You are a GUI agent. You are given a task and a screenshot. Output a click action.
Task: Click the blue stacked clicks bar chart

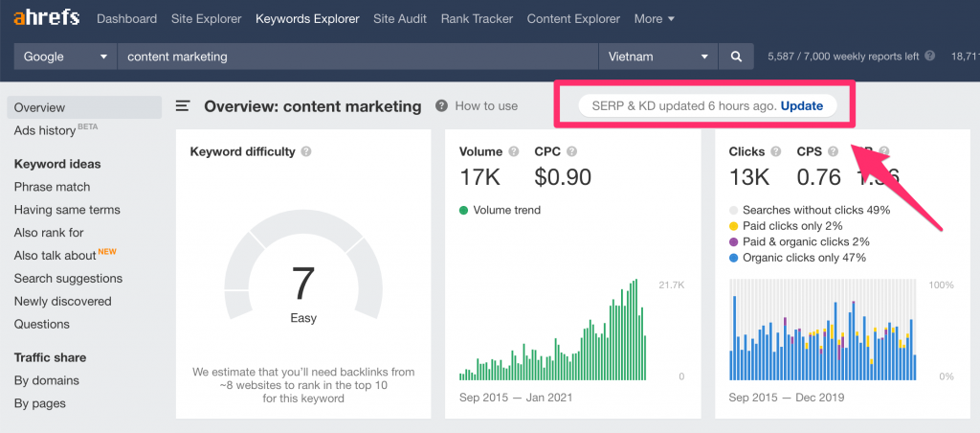(822, 330)
